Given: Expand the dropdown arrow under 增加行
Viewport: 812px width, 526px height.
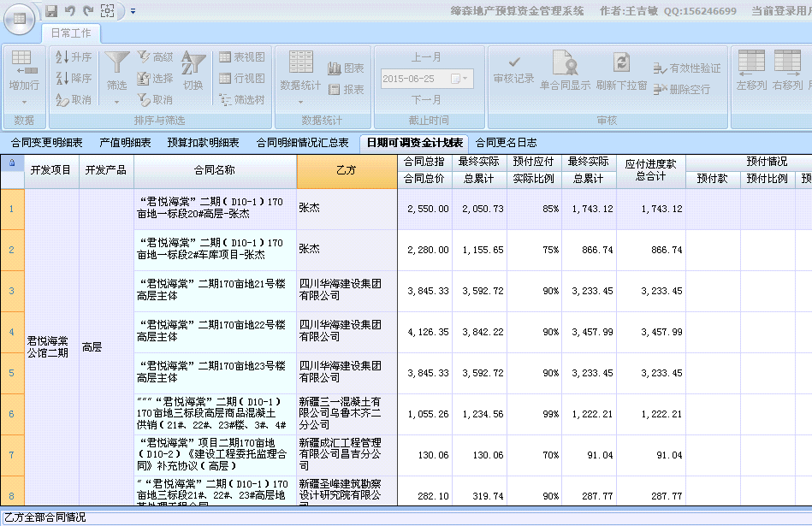Looking at the screenshot, I should 24,102.
